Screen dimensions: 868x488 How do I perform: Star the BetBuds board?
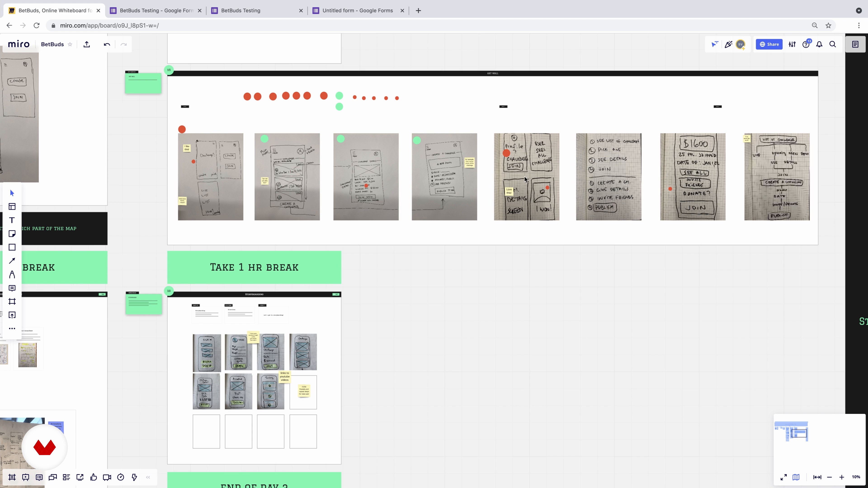pyautogui.click(x=70, y=44)
